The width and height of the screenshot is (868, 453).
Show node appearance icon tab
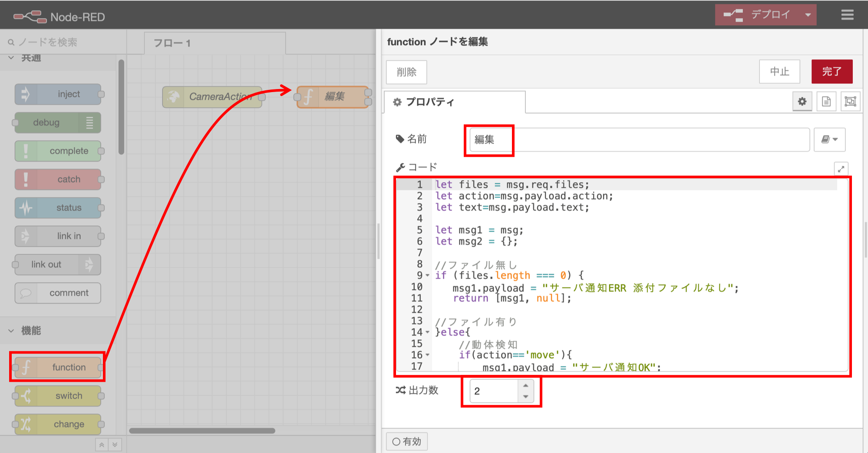(850, 102)
